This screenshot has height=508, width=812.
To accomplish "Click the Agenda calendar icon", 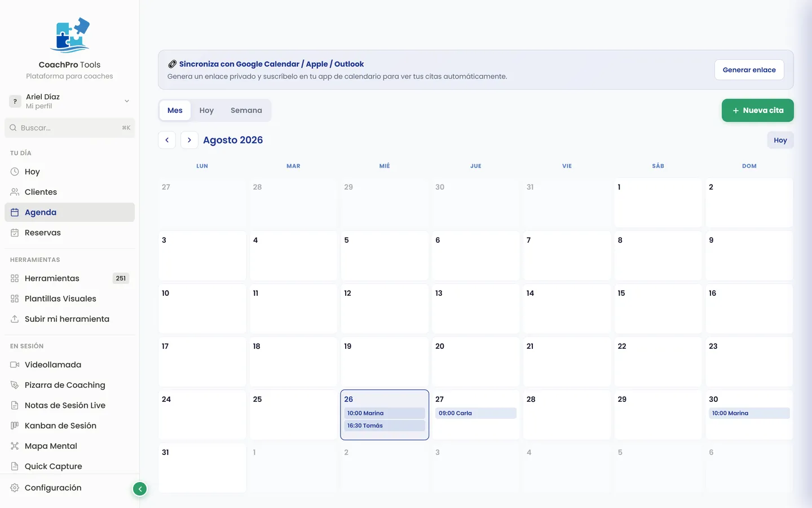I will pos(15,212).
